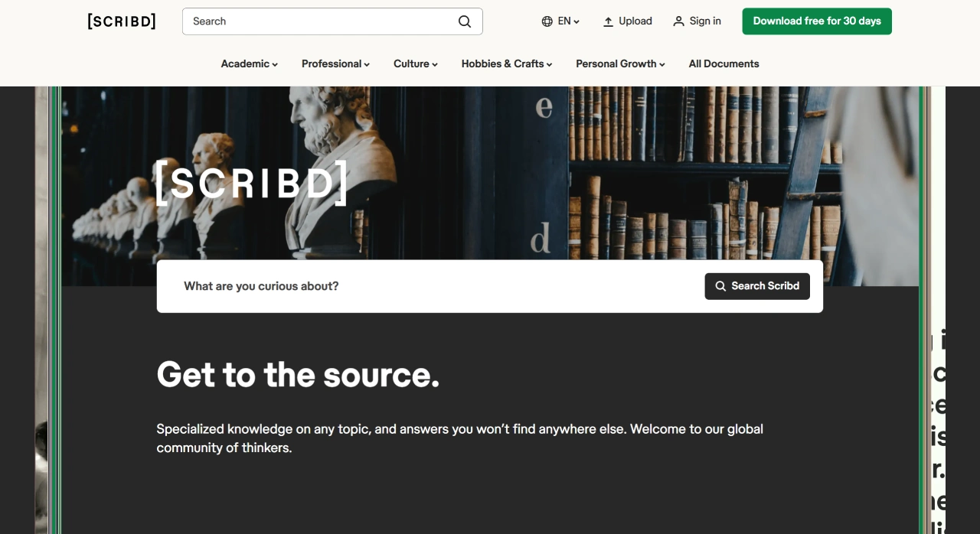Open the EN language dropdown

pyautogui.click(x=560, y=21)
